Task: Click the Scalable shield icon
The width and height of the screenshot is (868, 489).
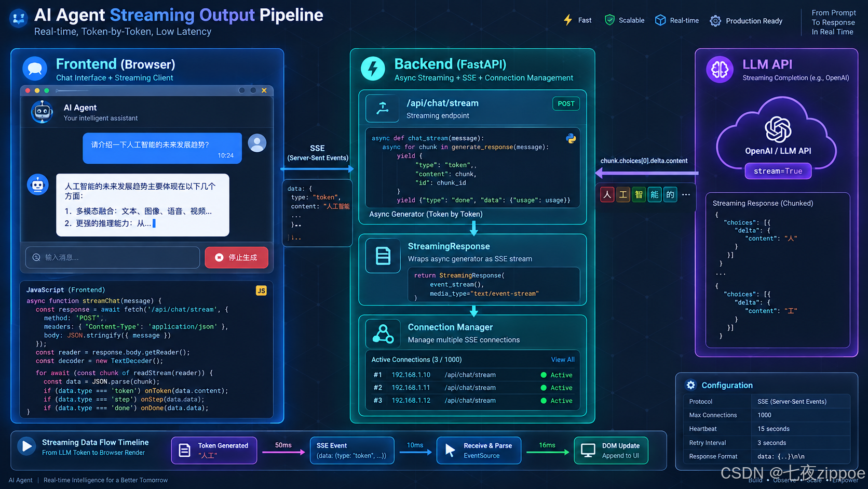Action: pyautogui.click(x=609, y=20)
